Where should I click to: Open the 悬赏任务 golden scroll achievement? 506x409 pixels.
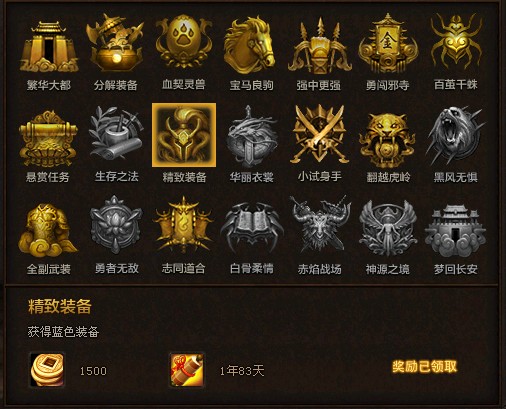coord(48,139)
